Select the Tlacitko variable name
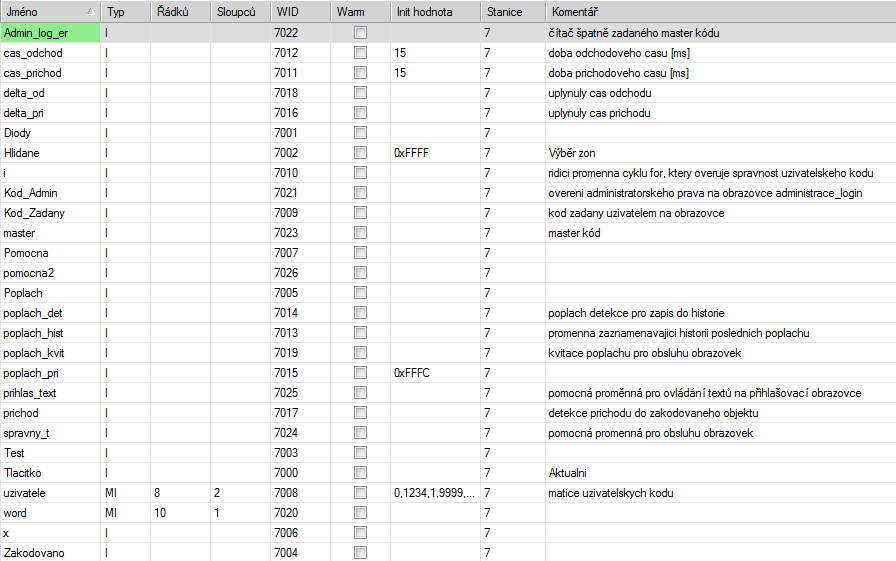 (x=23, y=473)
